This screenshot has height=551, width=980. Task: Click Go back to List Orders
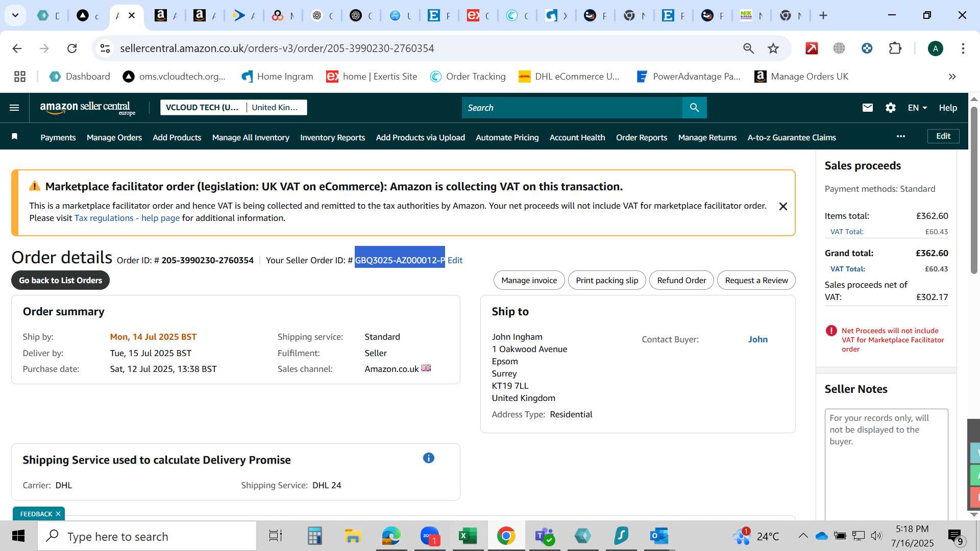60,280
